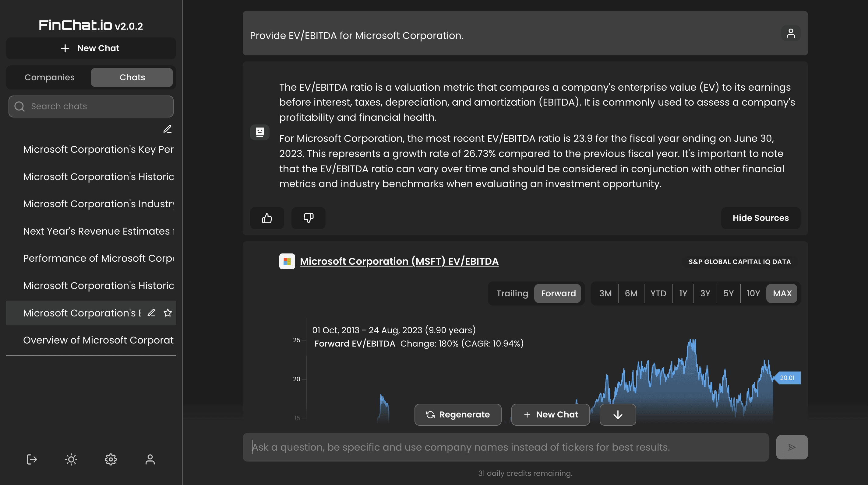The height and width of the screenshot is (485, 868).
Task: Click the search magnifier icon
Action: pyautogui.click(x=19, y=106)
